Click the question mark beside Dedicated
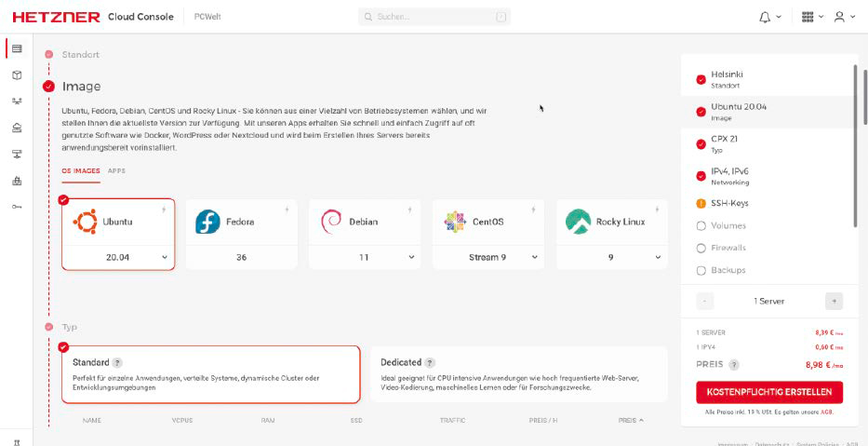The image size is (868, 446). (x=430, y=363)
